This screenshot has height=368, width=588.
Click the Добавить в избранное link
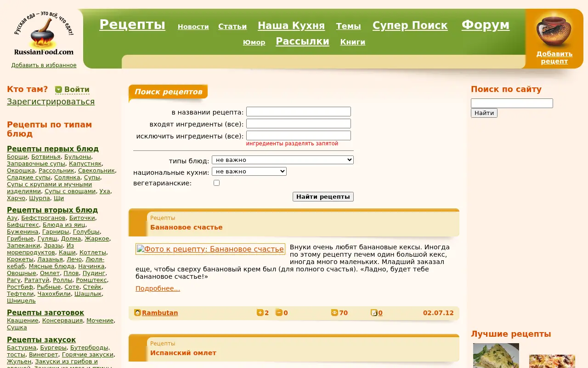[x=44, y=65]
